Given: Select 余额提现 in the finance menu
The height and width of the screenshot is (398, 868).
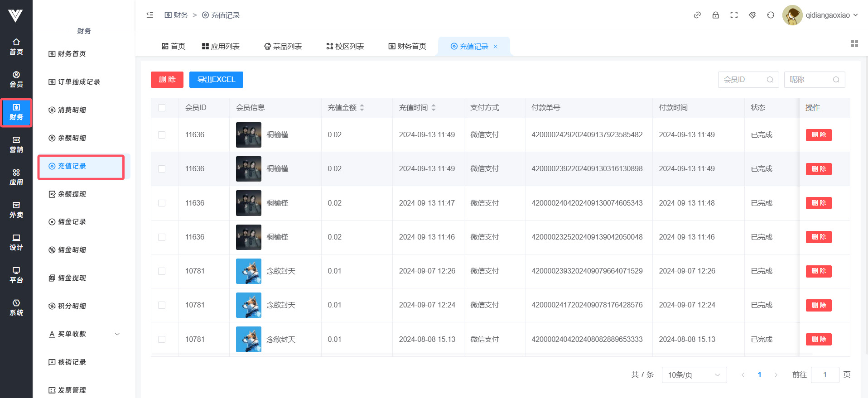Looking at the screenshot, I should [x=72, y=194].
